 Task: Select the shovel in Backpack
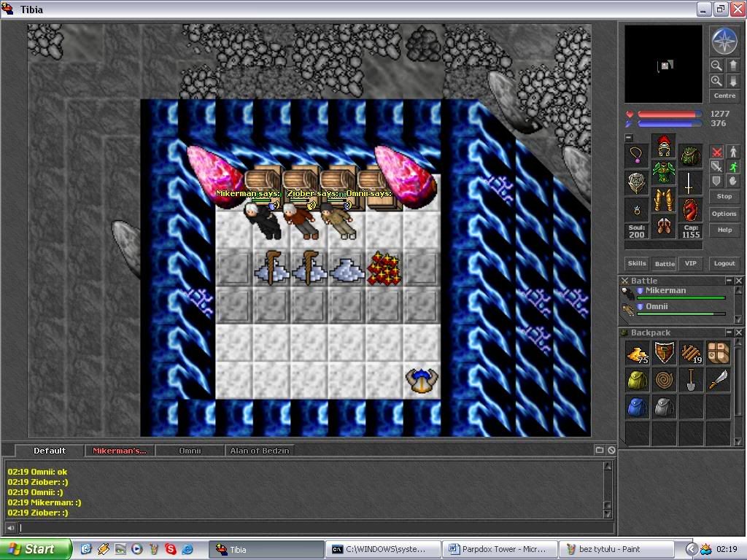(x=692, y=381)
